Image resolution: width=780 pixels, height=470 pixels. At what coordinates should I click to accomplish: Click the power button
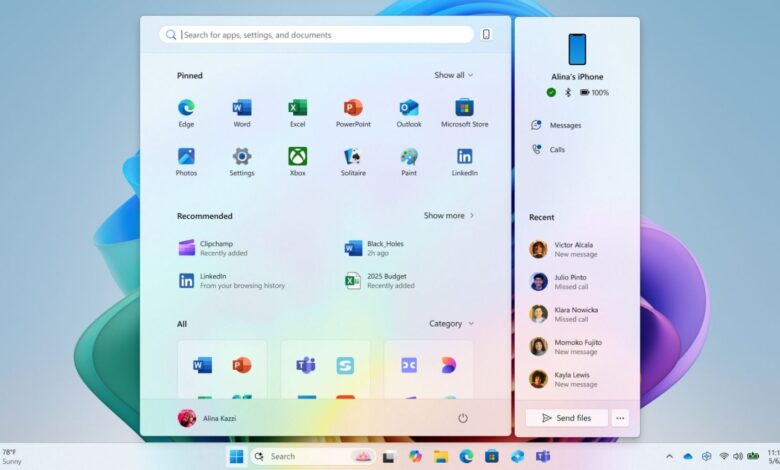[x=463, y=418]
